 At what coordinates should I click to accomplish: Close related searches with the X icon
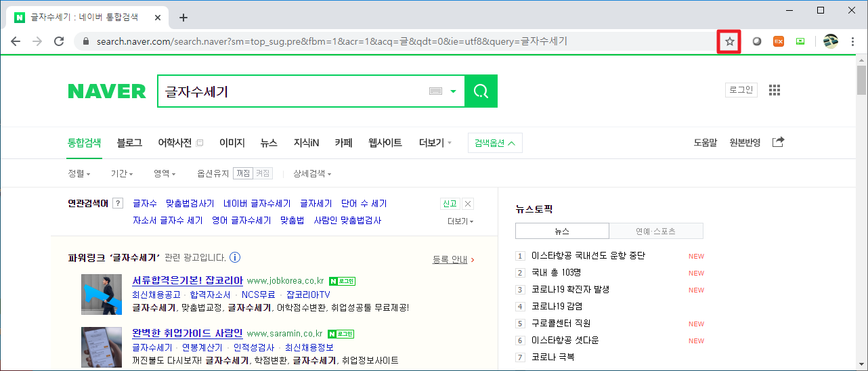(x=468, y=204)
